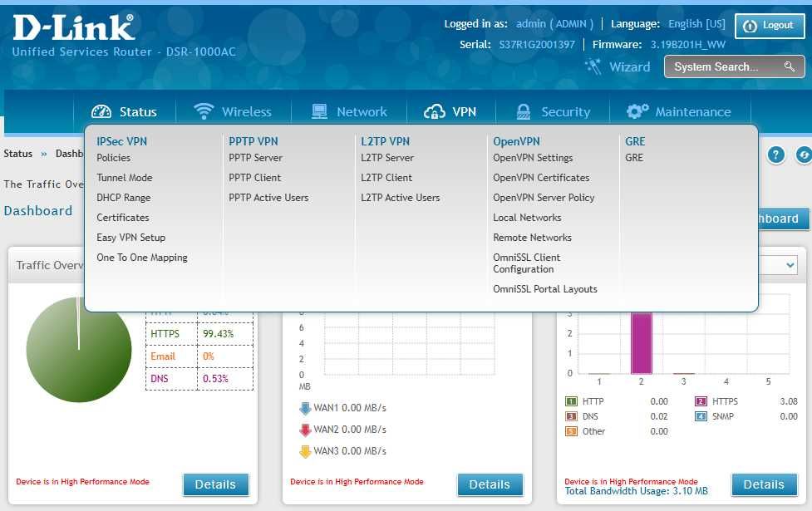Click the SNMP legend swatch numbered 4

tap(701, 417)
